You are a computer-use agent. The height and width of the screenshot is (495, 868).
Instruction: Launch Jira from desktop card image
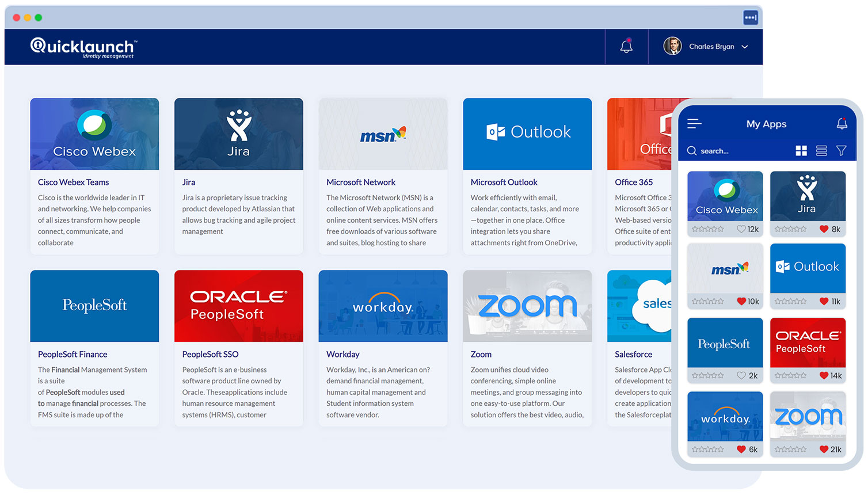[239, 134]
